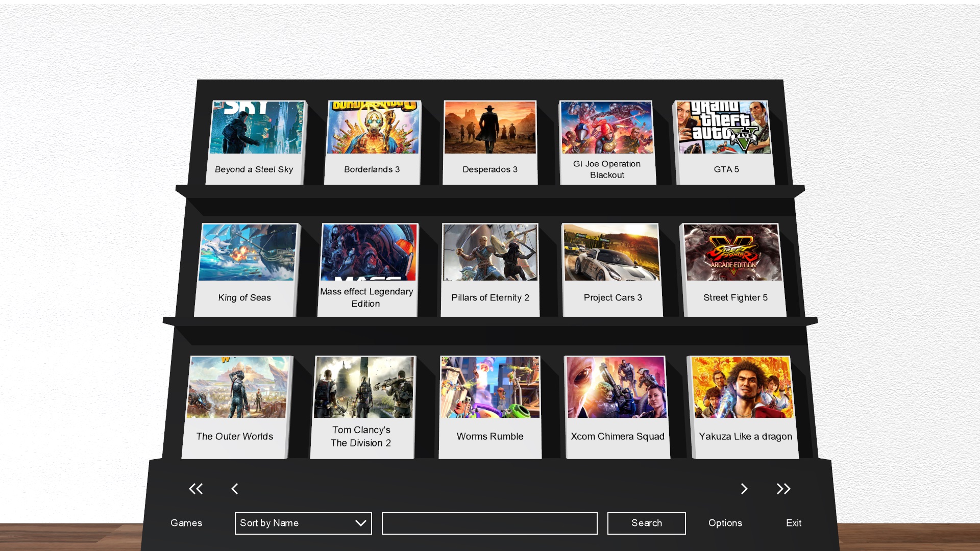Click 'Tom Clancy's The Division 2' label
980x551 pixels.
[361, 437]
